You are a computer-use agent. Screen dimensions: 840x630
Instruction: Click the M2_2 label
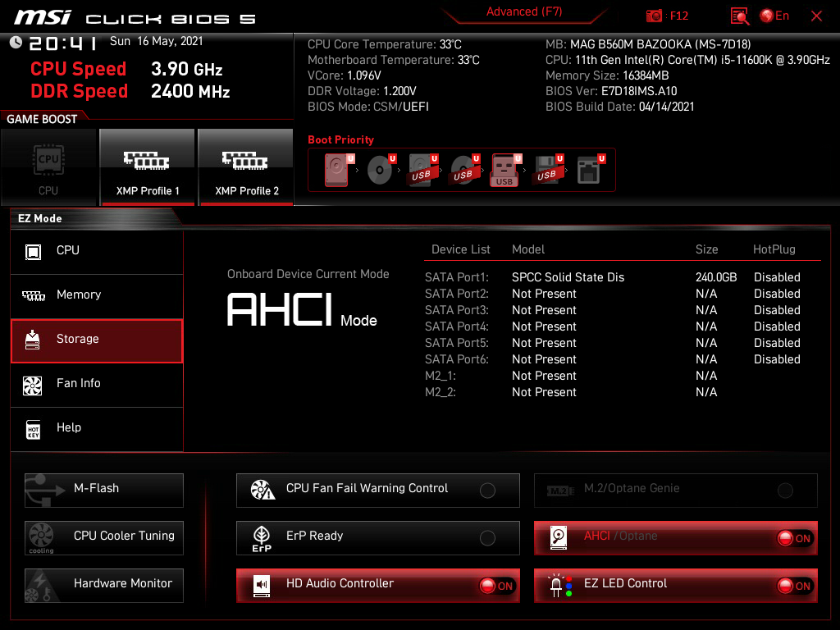[x=441, y=393]
